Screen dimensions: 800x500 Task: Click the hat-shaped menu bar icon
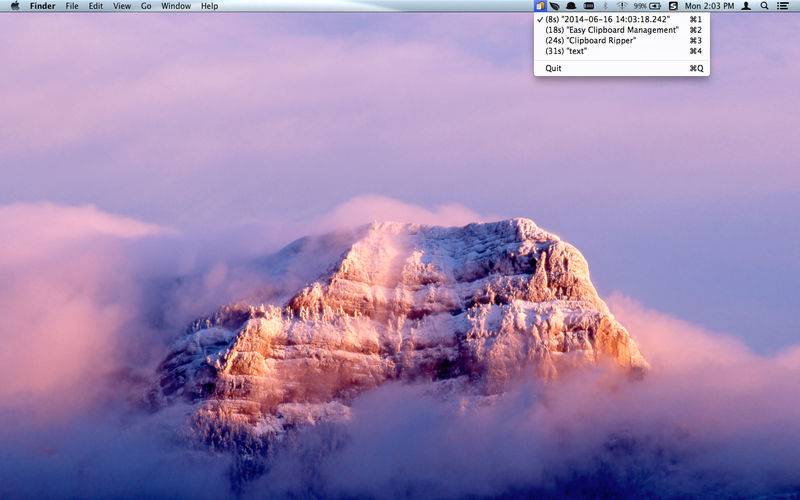point(571,6)
